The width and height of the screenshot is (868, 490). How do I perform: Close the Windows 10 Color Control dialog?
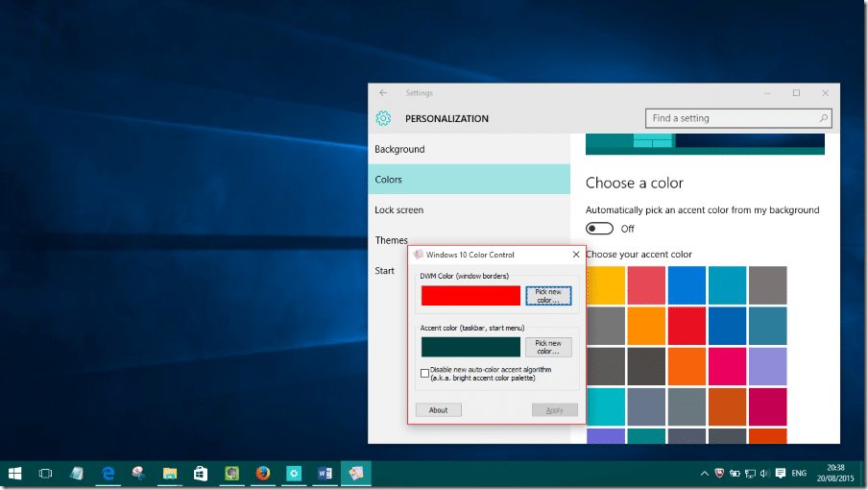(576, 255)
